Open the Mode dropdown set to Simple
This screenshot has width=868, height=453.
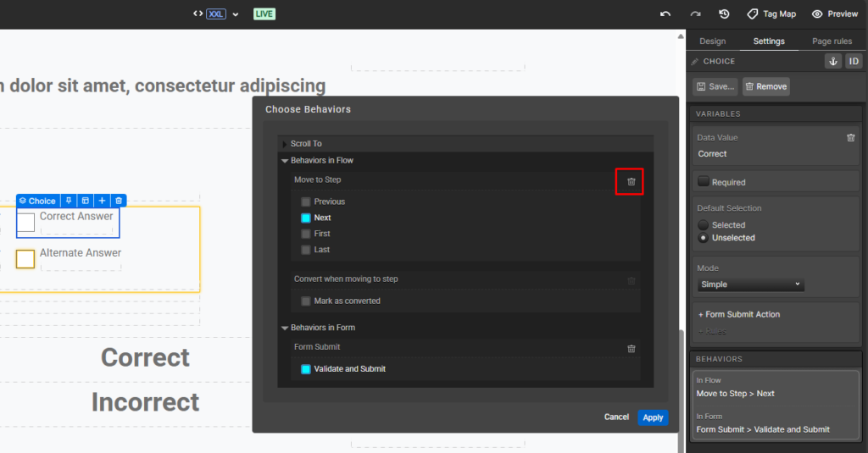coord(751,285)
